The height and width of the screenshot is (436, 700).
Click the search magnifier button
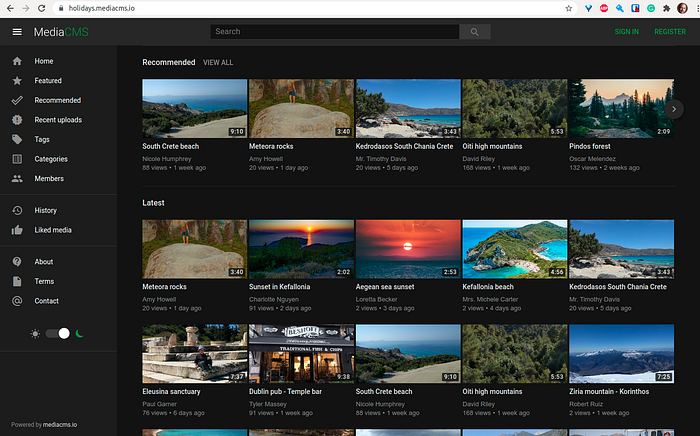click(x=475, y=32)
